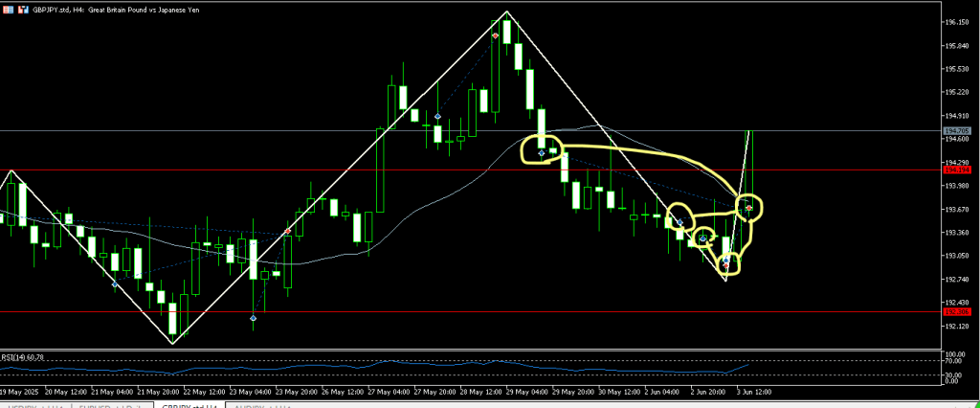Viewport: 980px width, 408px height.
Task: Click the 196.150 price scale label
Action: point(960,22)
